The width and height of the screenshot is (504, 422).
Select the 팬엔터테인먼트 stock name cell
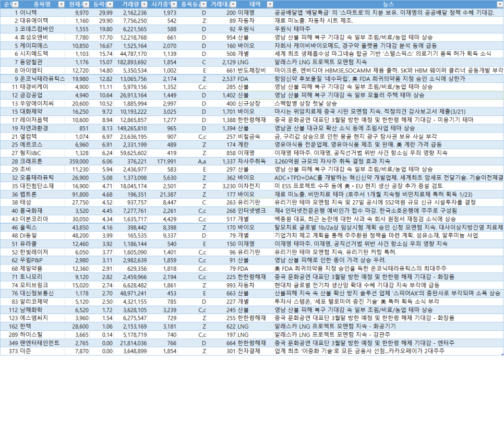[42, 343]
